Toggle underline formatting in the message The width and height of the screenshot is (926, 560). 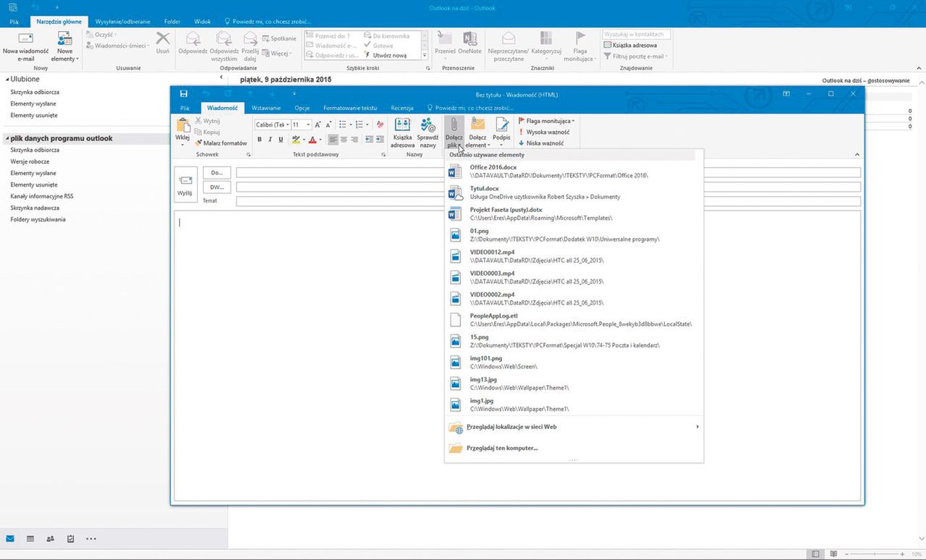click(281, 140)
